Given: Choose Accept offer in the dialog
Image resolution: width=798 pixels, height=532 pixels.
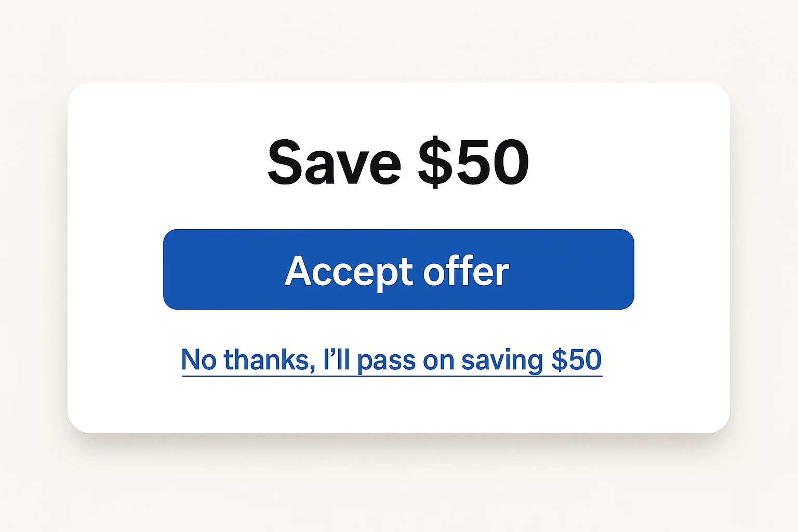Looking at the screenshot, I should (x=398, y=269).
